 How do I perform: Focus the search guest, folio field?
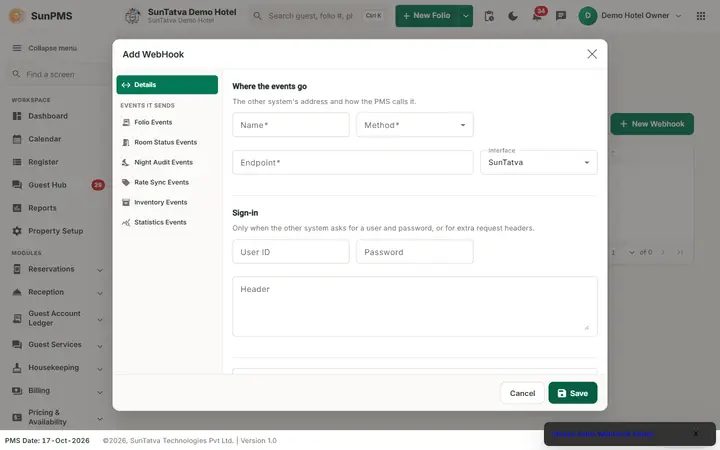point(310,16)
